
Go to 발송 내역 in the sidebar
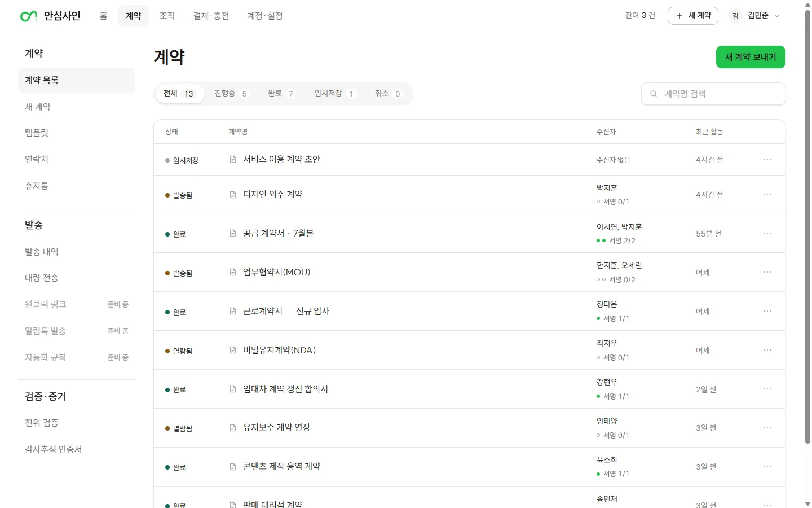(x=77, y=252)
